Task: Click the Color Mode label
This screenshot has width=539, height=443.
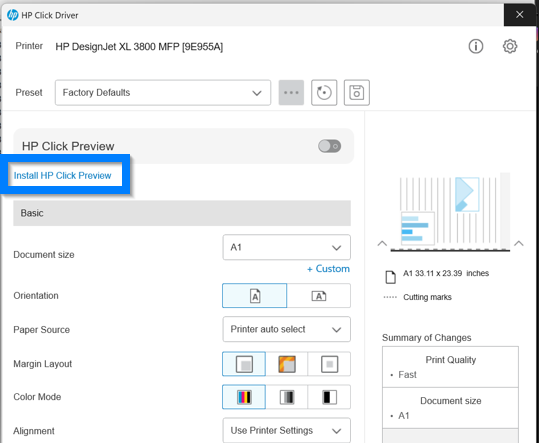Action: (37, 397)
